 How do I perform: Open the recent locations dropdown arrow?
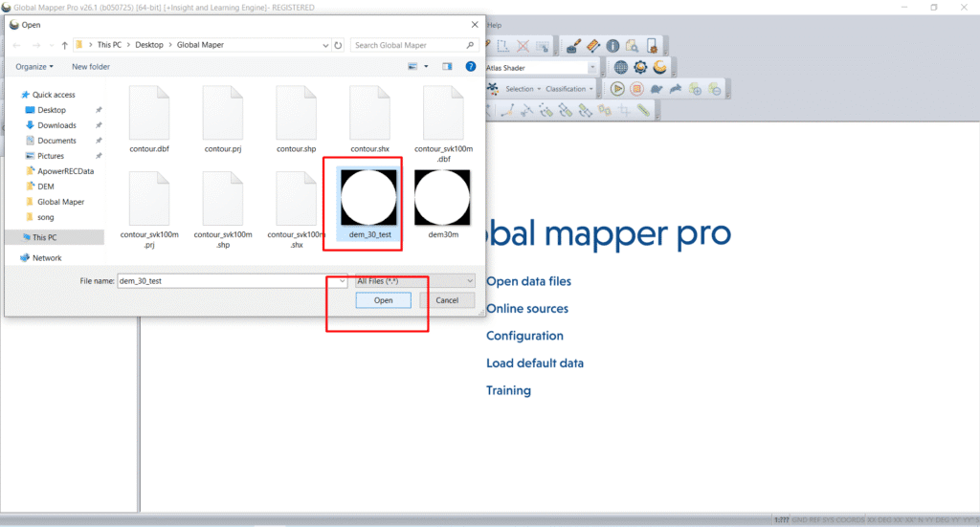51,45
